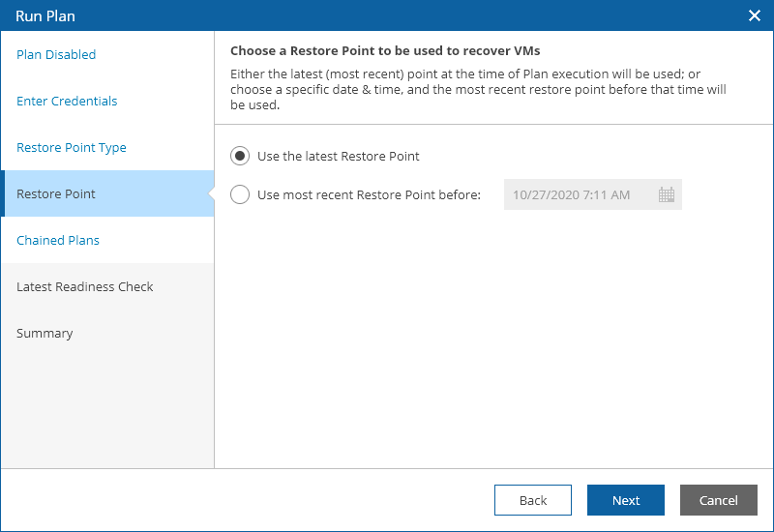Screen dimensions: 774x532
Task: Click Next to continue the wizard
Action: coord(625,500)
